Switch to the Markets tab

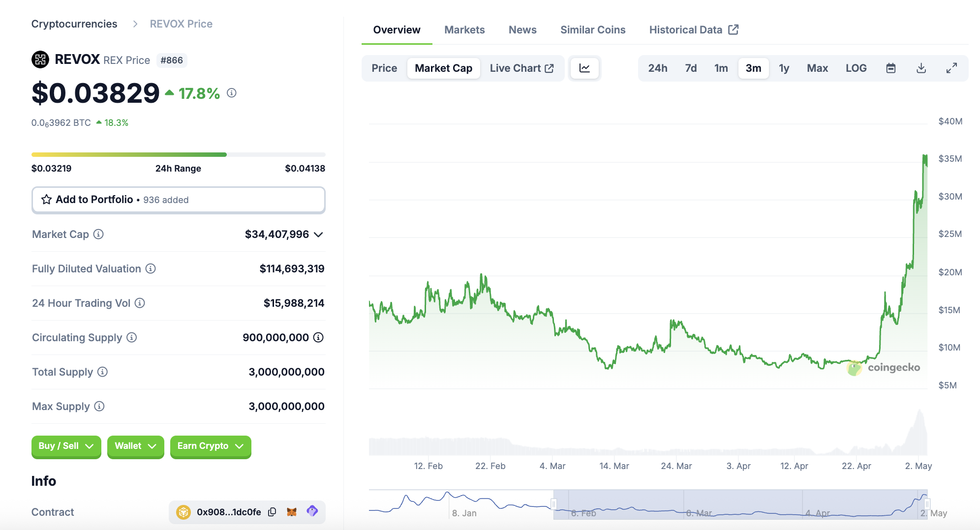(464, 30)
